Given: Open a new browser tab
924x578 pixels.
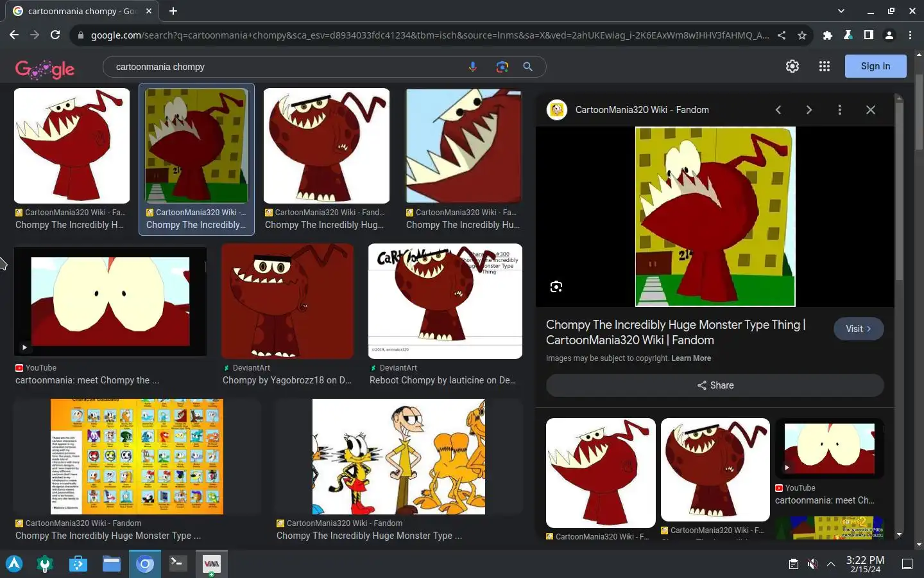Looking at the screenshot, I should coord(173,11).
